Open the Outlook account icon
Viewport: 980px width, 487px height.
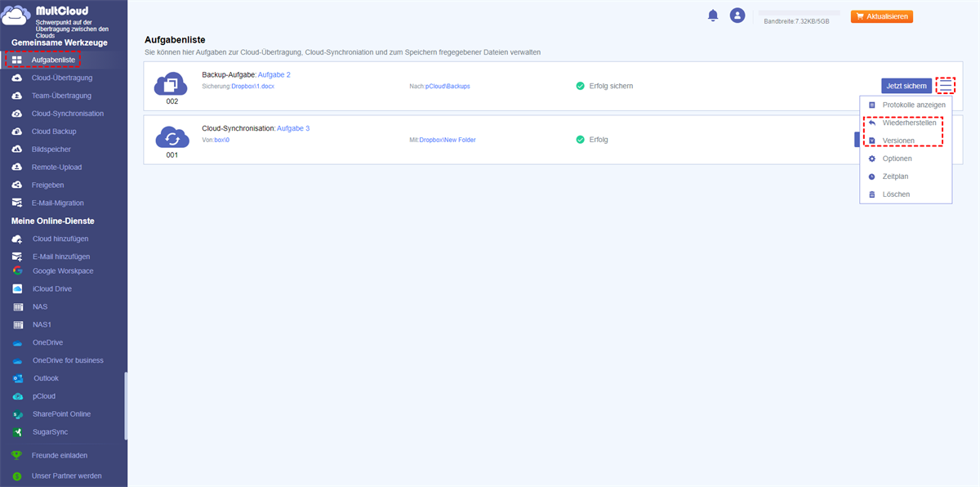pyautogui.click(x=17, y=378)
